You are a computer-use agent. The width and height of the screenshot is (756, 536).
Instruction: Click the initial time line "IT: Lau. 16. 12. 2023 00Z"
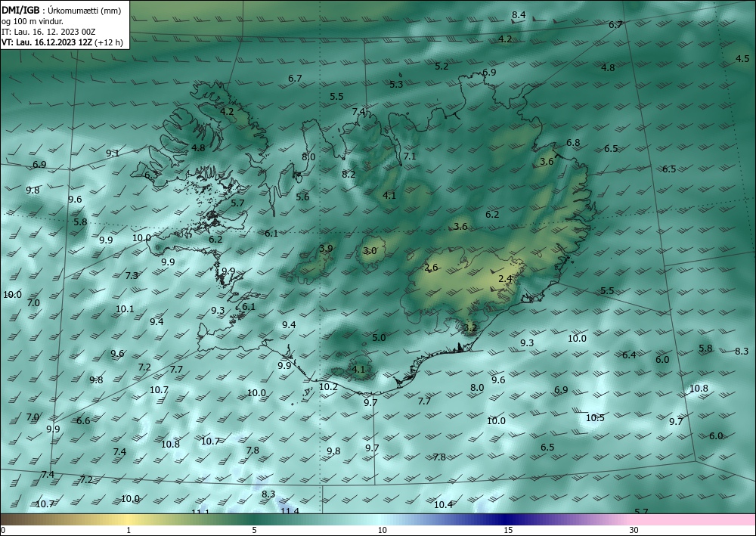(x=48, y=31)
